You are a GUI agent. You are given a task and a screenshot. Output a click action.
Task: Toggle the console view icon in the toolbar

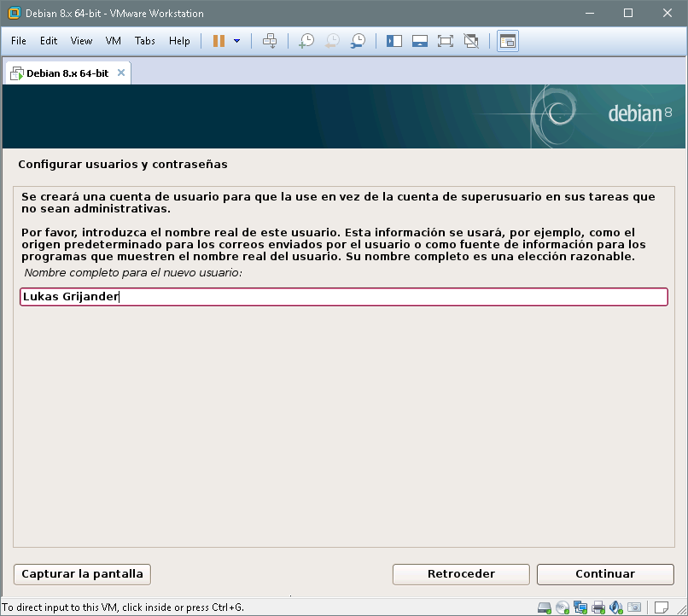[508, 41]
